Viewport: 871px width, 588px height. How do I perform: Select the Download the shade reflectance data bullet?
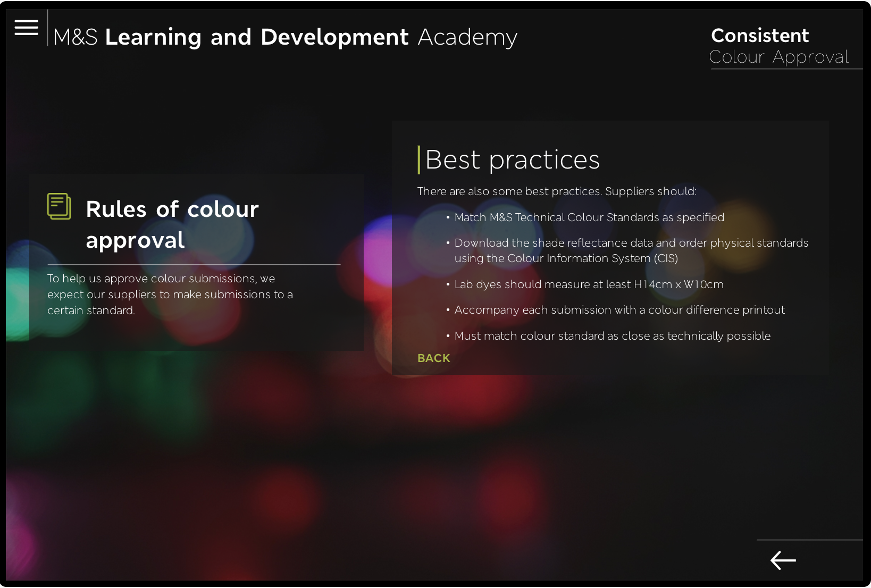(631, 243)
